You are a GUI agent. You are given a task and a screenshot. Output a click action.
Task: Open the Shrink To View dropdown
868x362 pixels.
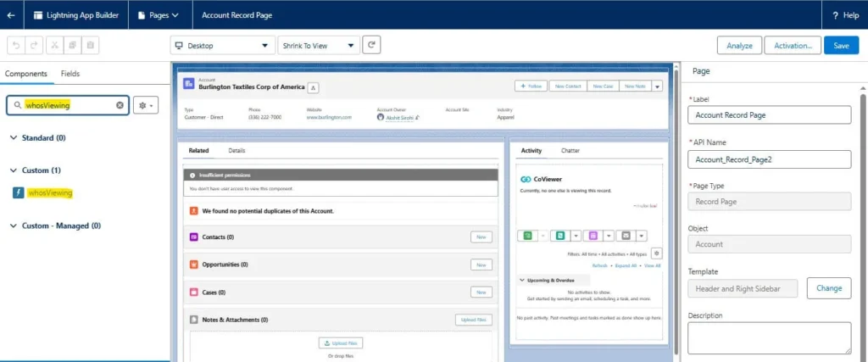pos(318,46)
